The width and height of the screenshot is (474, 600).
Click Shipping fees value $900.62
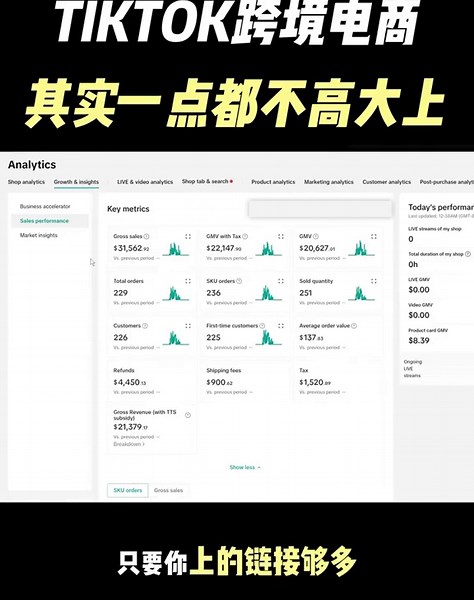[220, 382]
